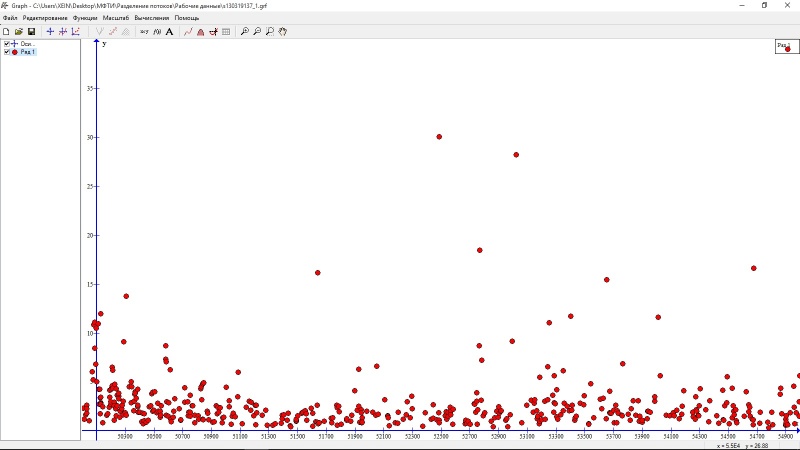The width and height of the screenshot is (800, 450).
Task: Click the 35 tick label on y axis
Action: pyautogui.click(x=90, y=89)
